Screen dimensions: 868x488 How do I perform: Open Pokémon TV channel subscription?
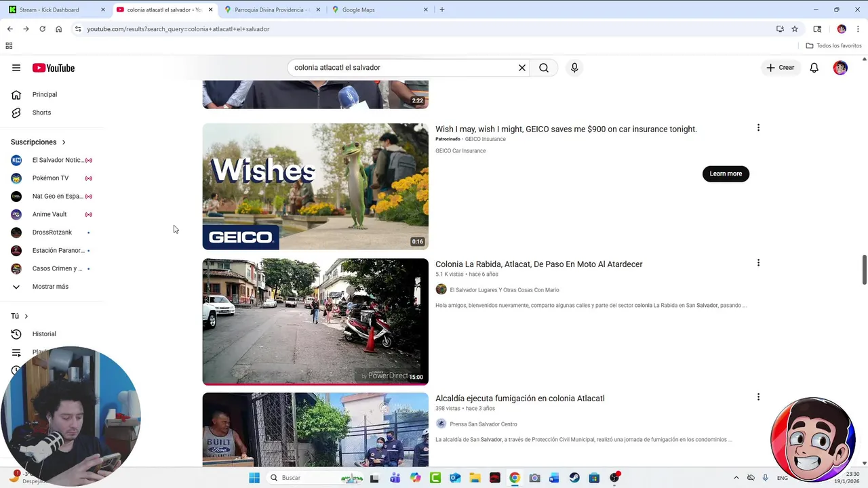click(53, 178)
